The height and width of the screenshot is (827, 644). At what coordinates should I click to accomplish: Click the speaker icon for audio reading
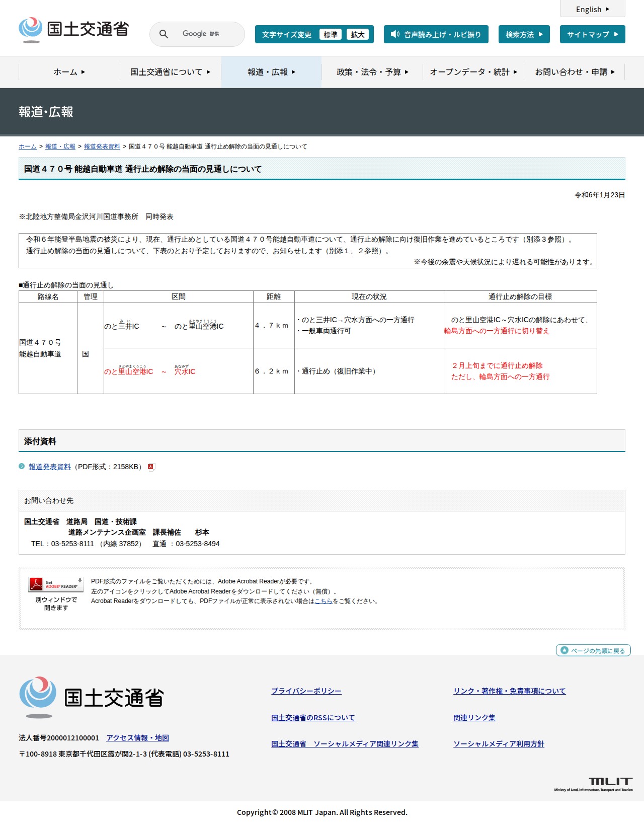(395, 34)
